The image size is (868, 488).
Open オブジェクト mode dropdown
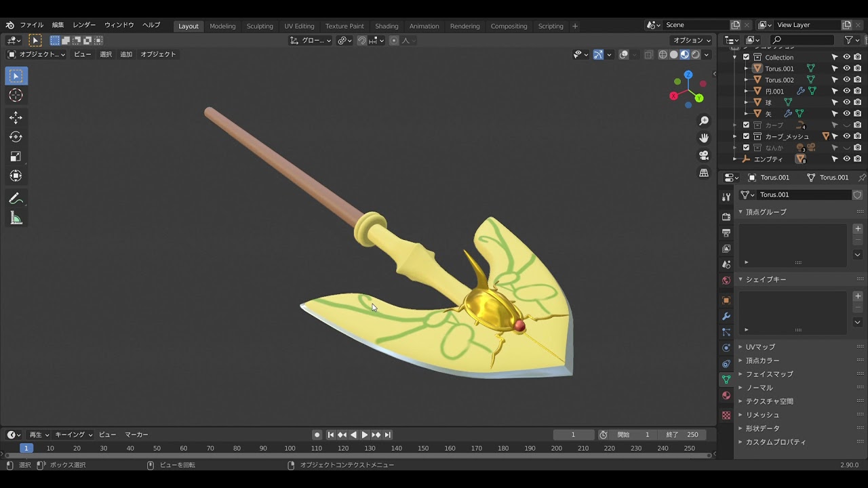coord(37,54)
